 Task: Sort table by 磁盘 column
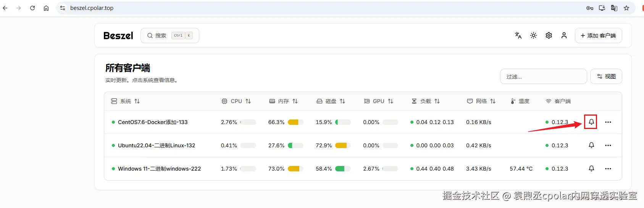tap(331, 101)
